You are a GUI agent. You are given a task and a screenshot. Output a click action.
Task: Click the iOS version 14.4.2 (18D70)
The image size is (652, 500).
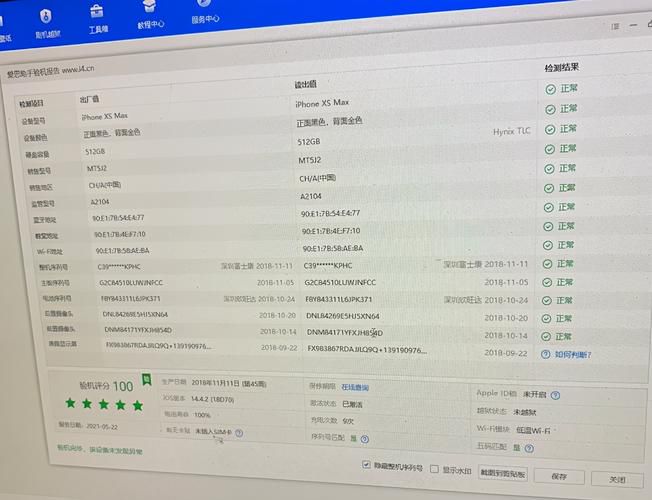point(212,399)
